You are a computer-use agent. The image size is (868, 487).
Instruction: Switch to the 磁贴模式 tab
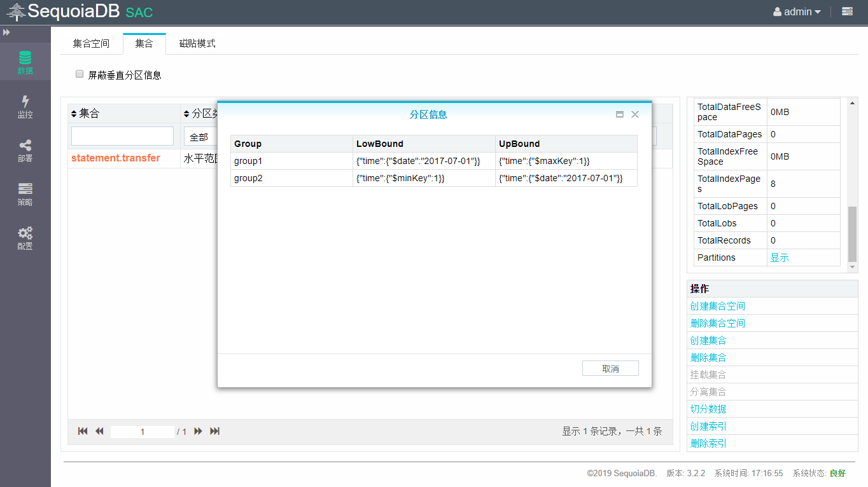click(197, 43)
